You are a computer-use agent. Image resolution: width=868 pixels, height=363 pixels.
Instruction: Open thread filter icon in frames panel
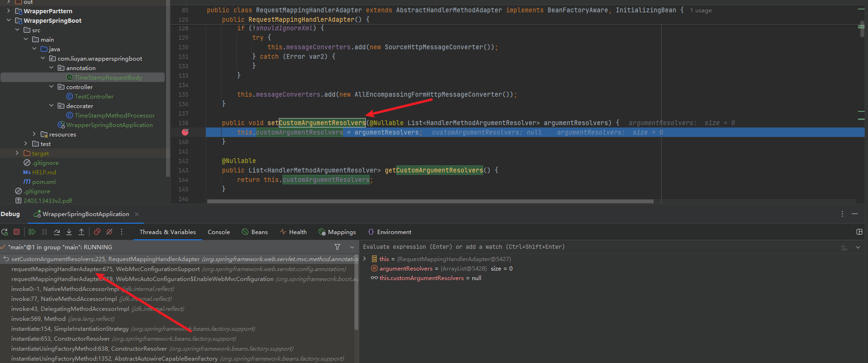click(x=337, y=247)
